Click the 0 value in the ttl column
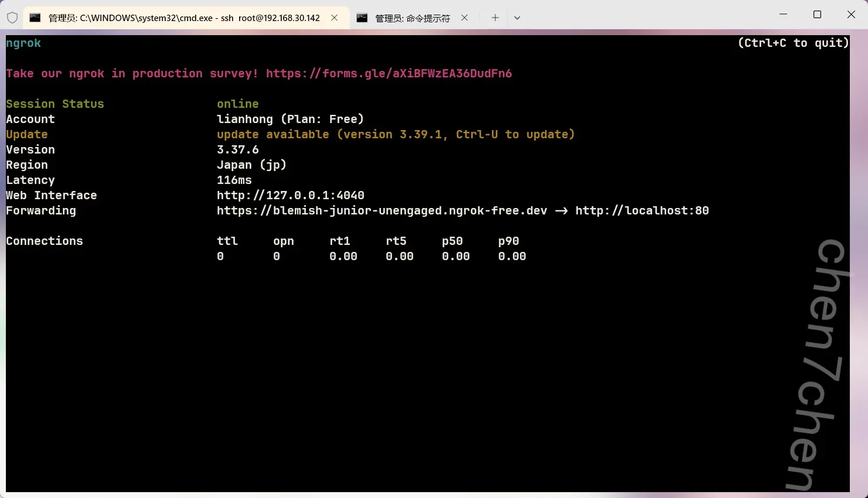 220,256
